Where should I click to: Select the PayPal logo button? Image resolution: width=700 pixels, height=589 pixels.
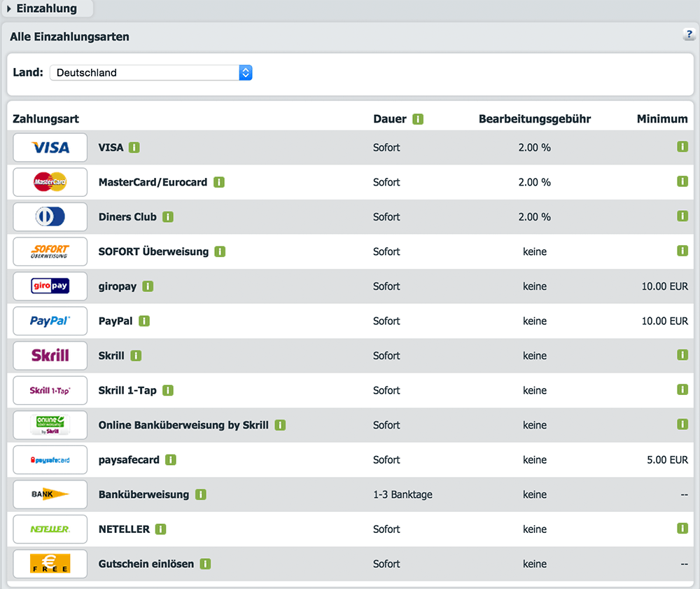50,321
